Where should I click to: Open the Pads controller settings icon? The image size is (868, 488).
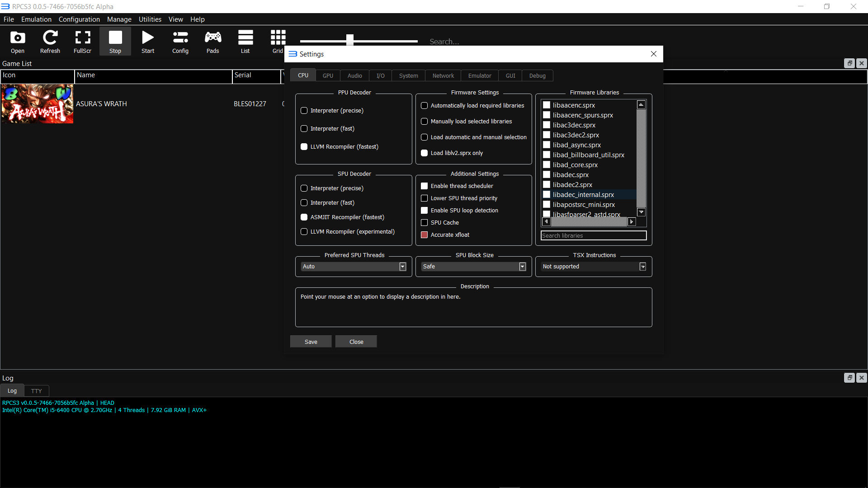coord(212,42)
